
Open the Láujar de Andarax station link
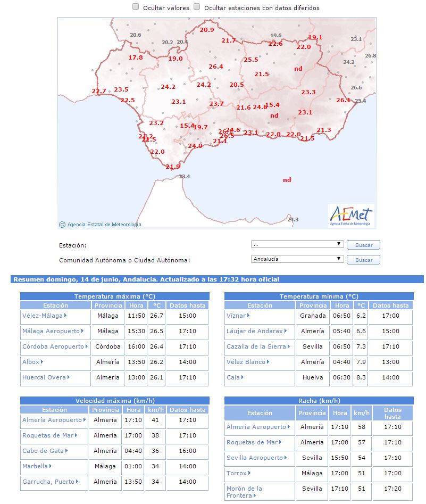(254, 331)
